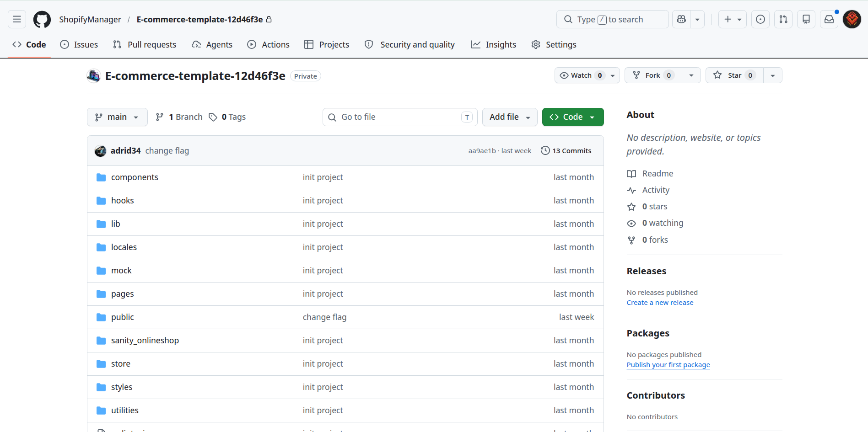The image size is (868, 432).
Task: Open the Watch notifications dropdown
Action: pos(587,75)
